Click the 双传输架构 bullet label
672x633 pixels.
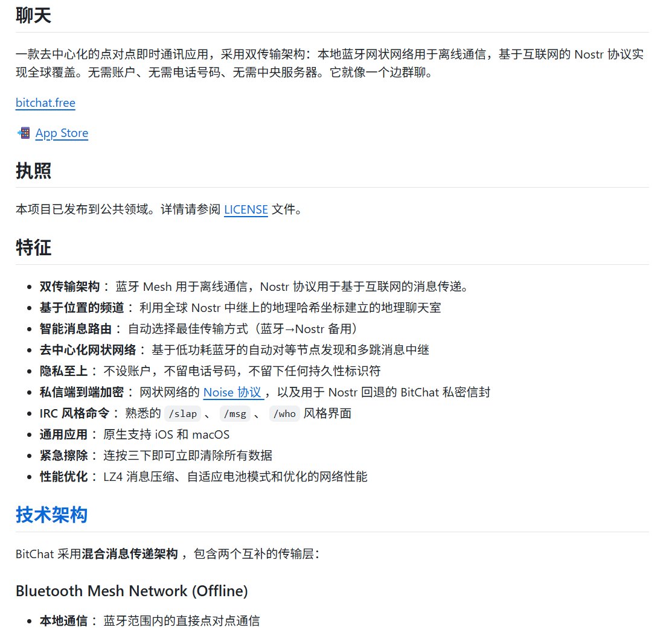pyautogui.click(x=70, y=287)
